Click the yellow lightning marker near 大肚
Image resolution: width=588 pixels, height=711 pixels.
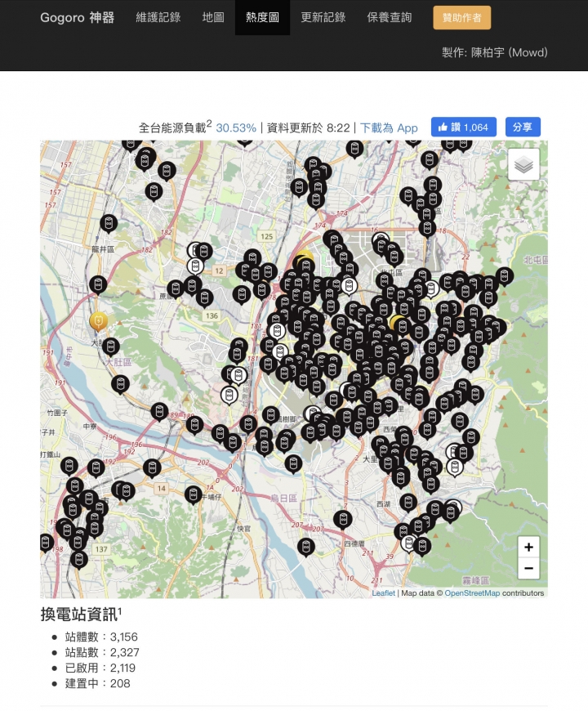98,321
